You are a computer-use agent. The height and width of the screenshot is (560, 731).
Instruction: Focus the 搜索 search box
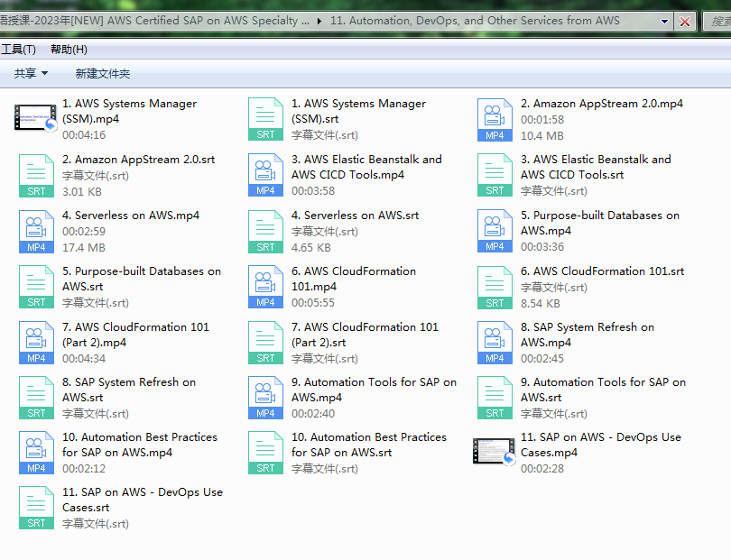718,21
